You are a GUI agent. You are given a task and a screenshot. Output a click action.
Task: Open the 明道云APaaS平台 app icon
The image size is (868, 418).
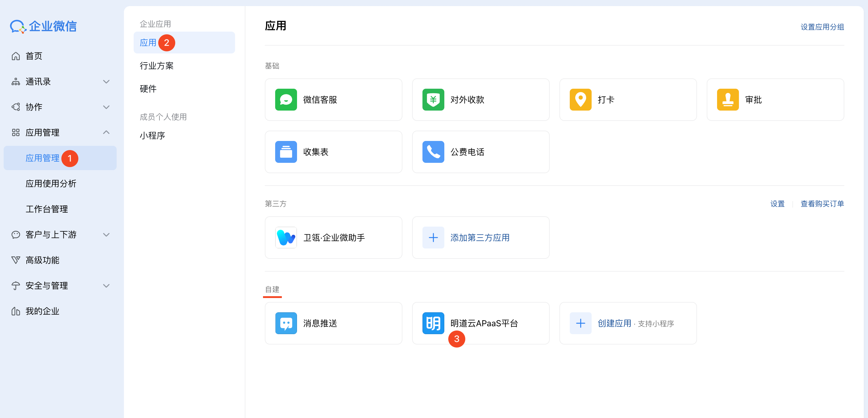point(433,323)
